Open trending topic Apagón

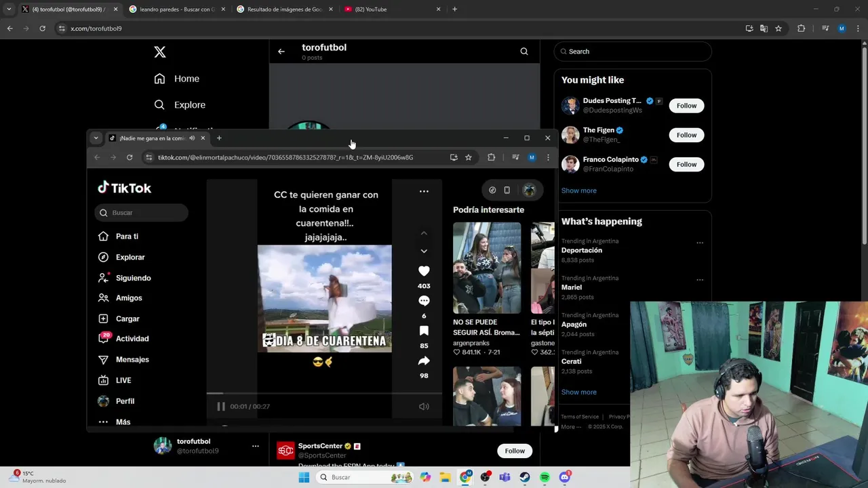click(574, 325)
